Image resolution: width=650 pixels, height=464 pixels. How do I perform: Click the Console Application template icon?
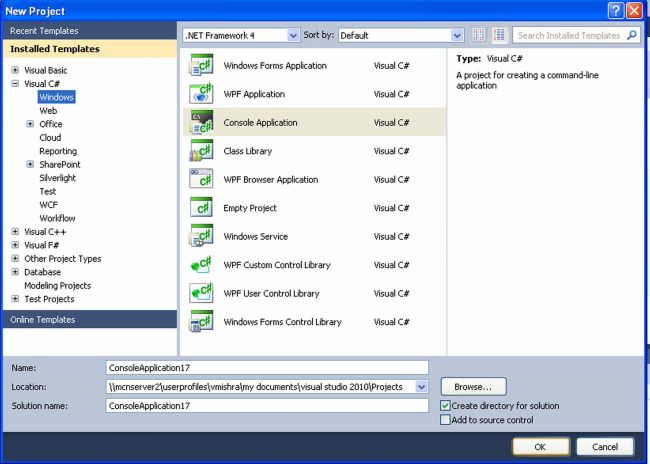(x=201, y=122)
